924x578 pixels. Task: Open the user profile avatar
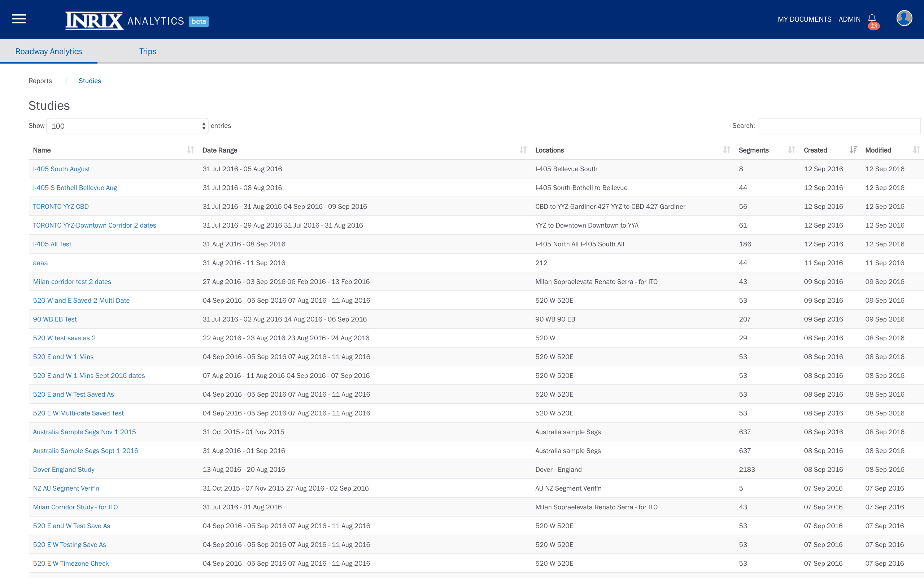[904, 18]
